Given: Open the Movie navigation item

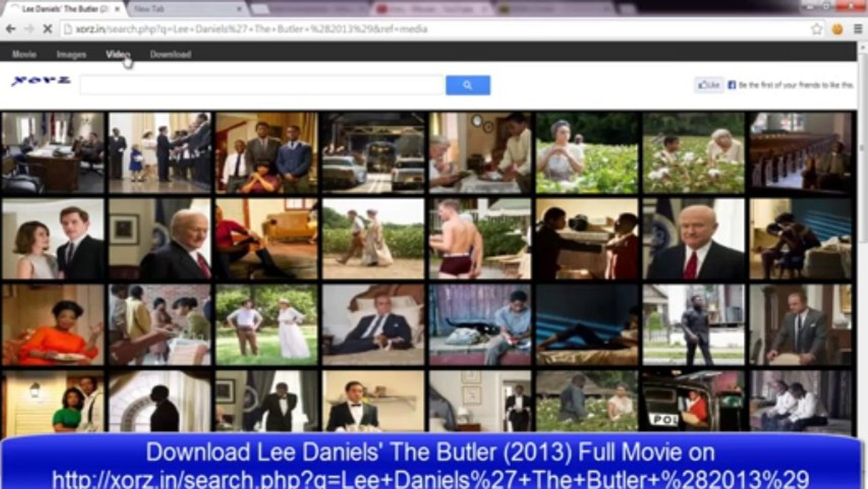Looking at the screenshot, I should point(24,54).
